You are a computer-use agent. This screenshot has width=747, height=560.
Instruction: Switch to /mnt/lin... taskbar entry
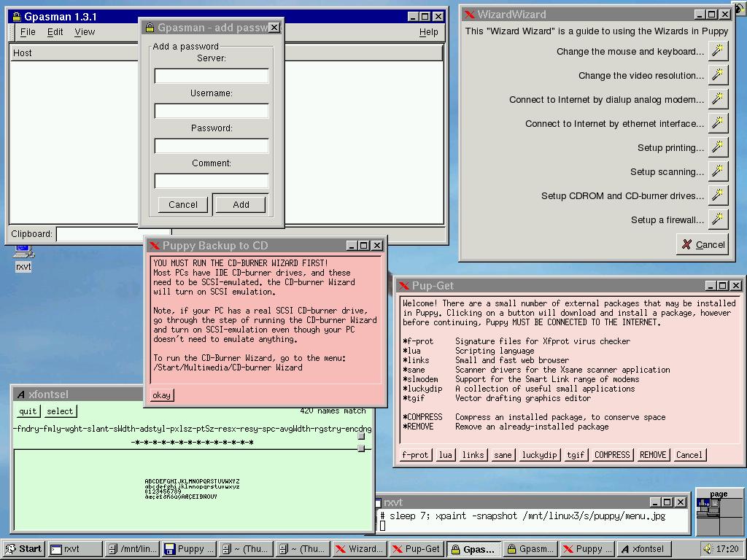pyautogui.click(x=132, y=548)
